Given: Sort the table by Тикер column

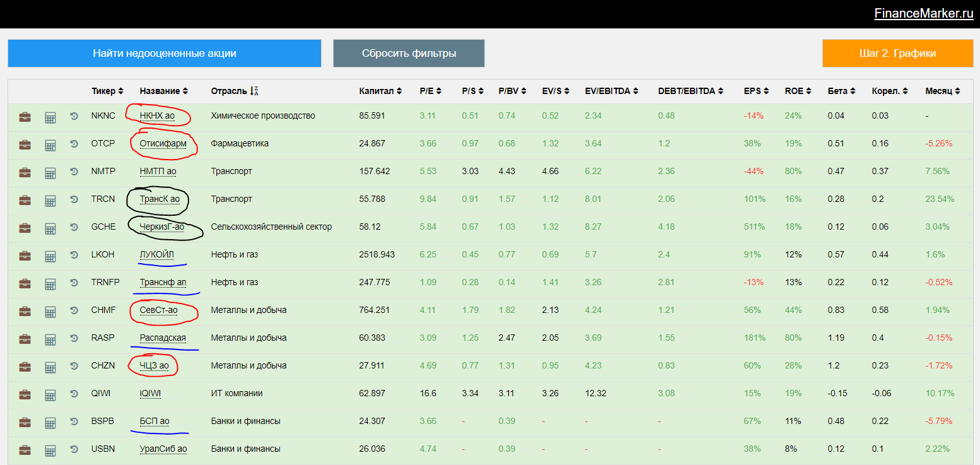Looking at the screenshot, I should (x=107, y=91).
